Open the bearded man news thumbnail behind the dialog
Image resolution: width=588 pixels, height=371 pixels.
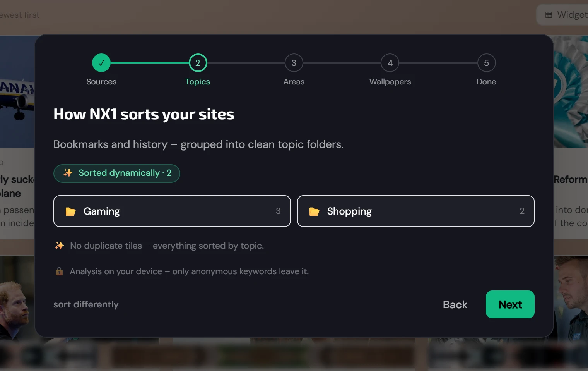(x=17, y=297)
